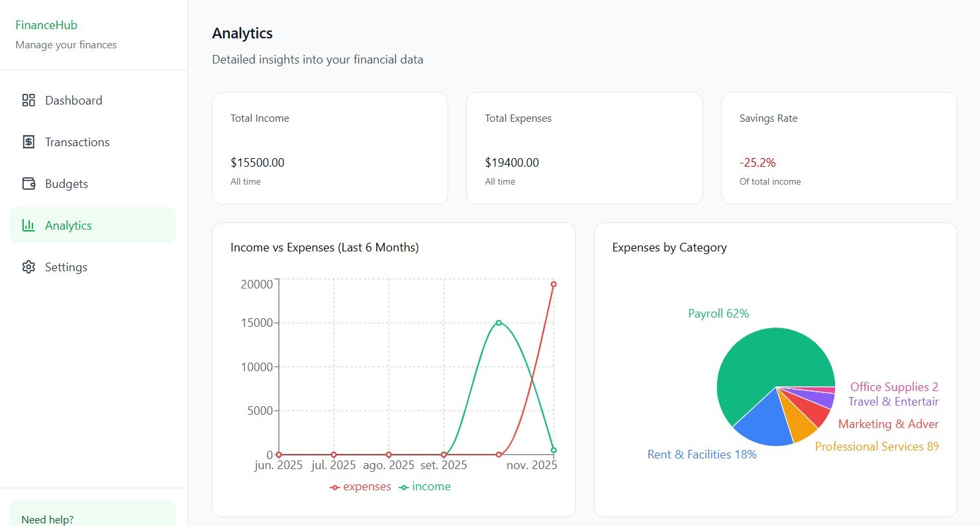Open the Budgets section

pos(93,184)
